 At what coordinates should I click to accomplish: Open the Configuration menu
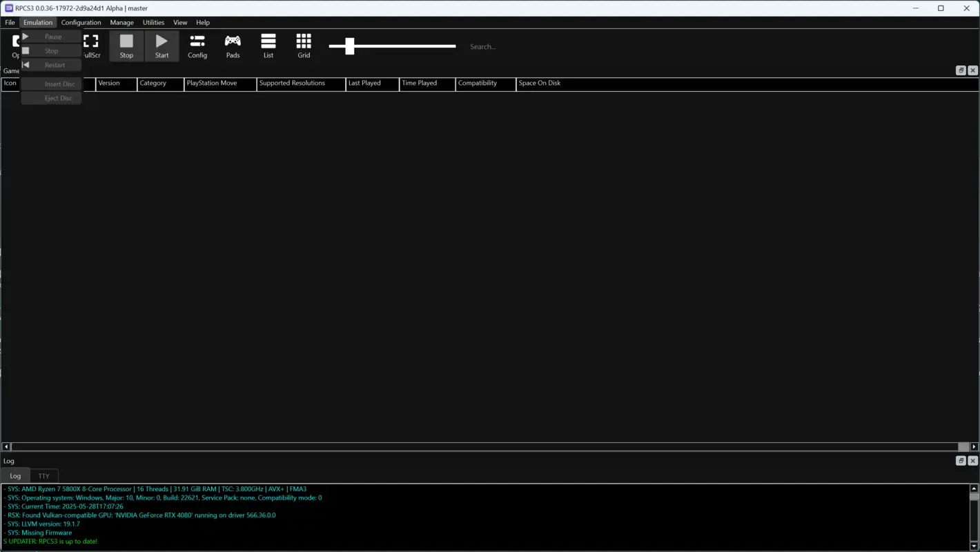click(x=81, y=22)
